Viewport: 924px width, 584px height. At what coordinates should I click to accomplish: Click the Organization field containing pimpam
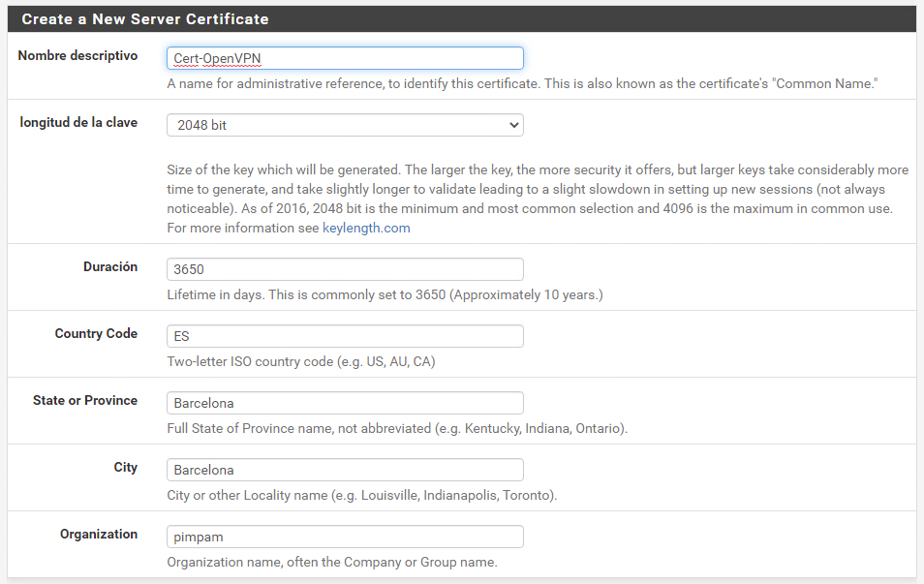[344, 537]
